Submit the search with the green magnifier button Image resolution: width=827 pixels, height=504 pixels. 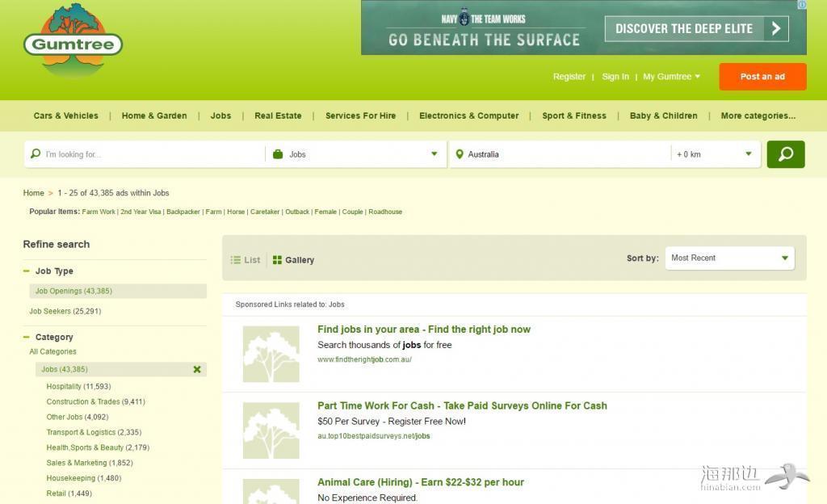pyautogui.click(x=785, y=154)
